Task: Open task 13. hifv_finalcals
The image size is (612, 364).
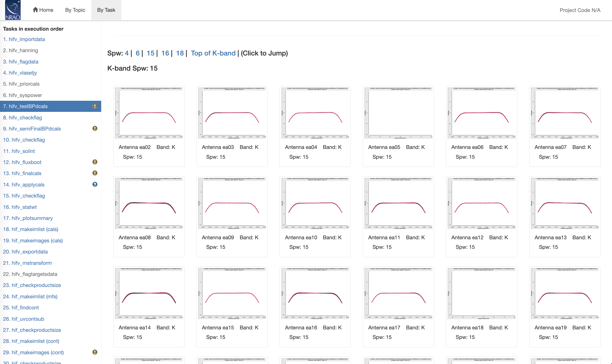Action: pos(22,173)
